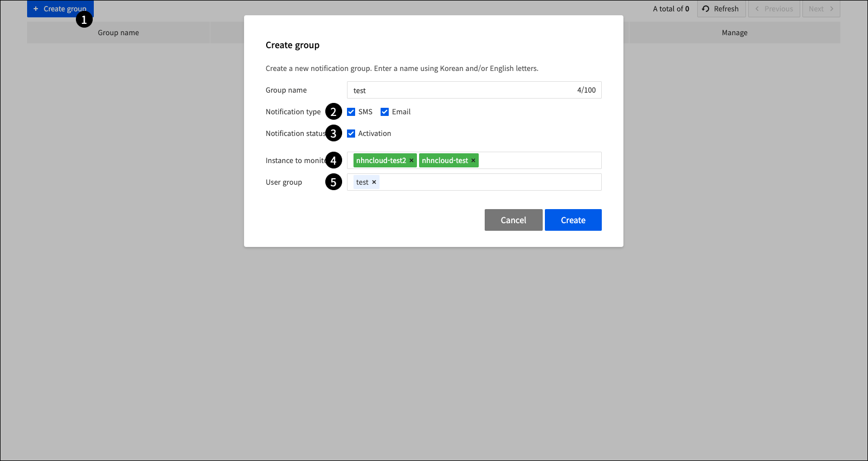Remove the test user group tag
The width and height of the screenshot is (868, 461).
374,182
